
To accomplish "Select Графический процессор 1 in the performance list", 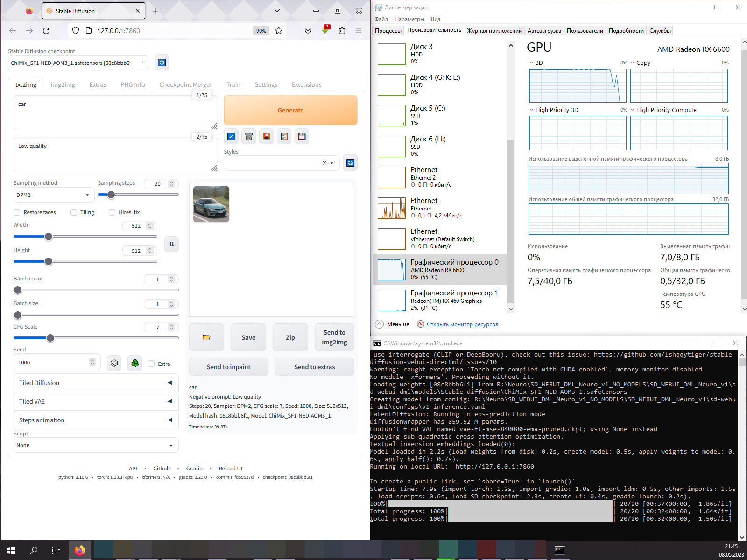I will pyautogui.click(x=440, y=301).
